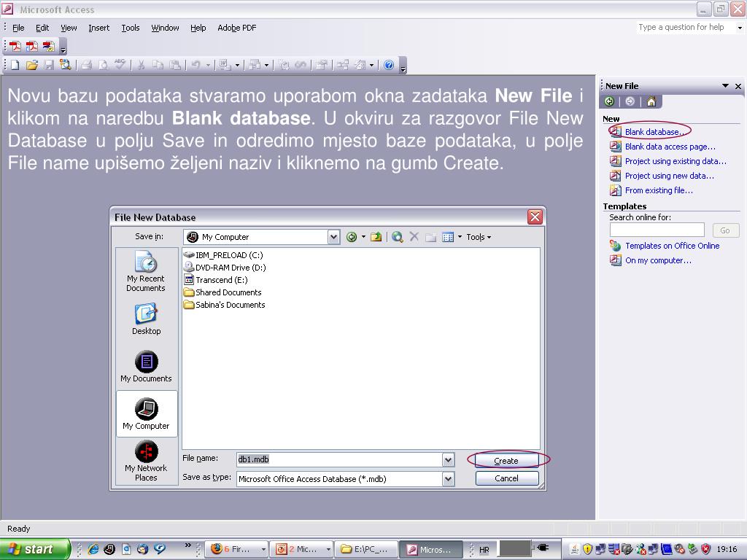Click the Type a question for help box
Screen dimensions: 747x560
(x=686, y=27)
